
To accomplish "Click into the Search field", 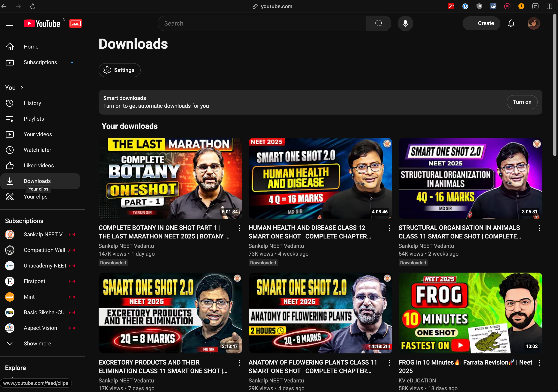I will (262, 23).
